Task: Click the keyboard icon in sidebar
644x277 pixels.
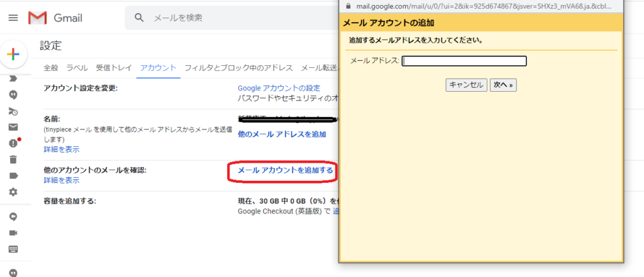Action: (13, 248)
